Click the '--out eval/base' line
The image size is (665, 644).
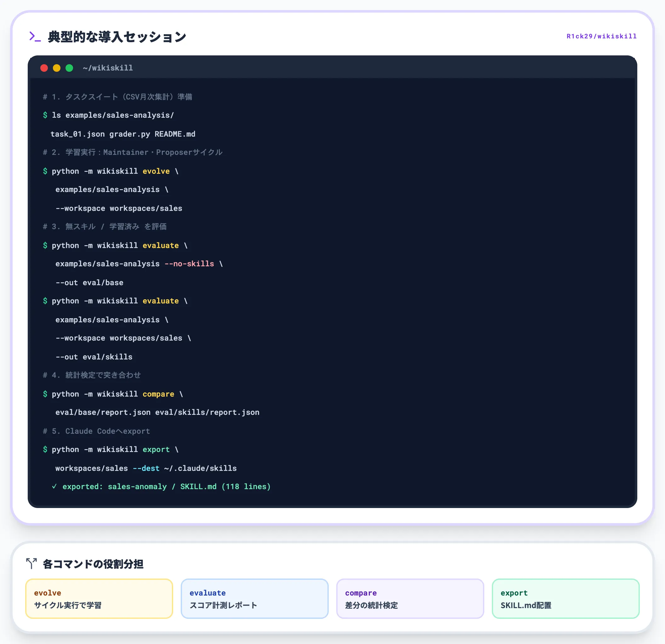[x=89, y=282]
